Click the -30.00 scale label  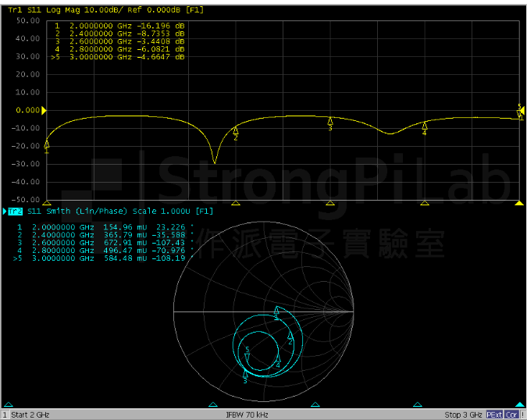25,164
